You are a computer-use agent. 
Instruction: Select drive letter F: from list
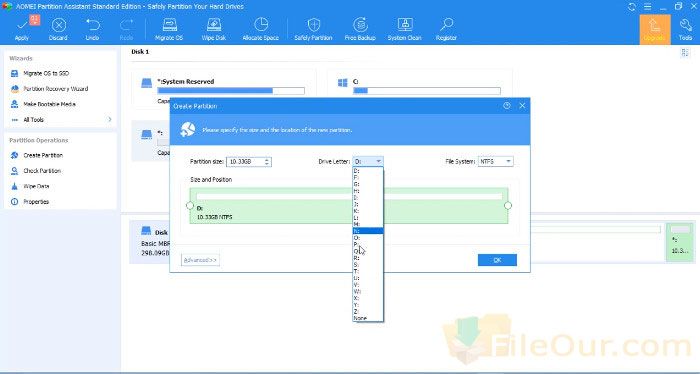pyautogui.click(x=367, y=177)
